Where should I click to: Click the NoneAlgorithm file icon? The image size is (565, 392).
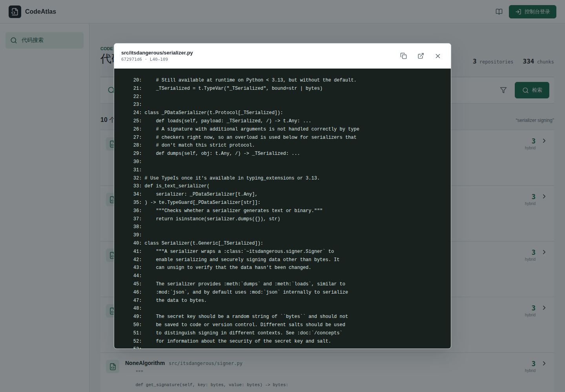coord(113,367)
